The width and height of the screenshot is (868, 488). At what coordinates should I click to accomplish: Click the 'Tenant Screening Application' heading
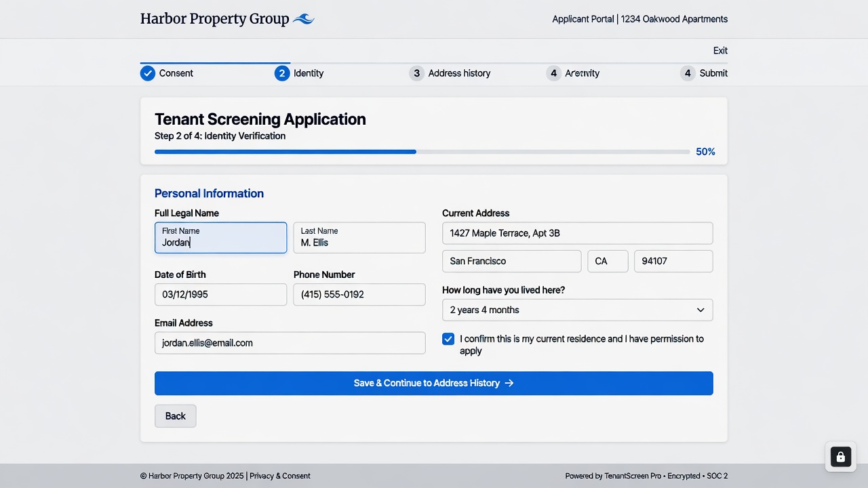tap(260, 119)
